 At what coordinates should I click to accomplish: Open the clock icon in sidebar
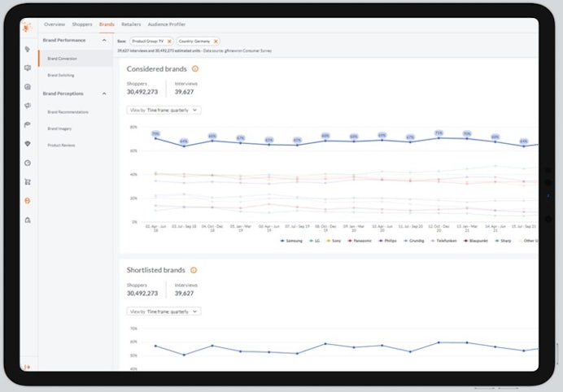click(x=28, y=163)
